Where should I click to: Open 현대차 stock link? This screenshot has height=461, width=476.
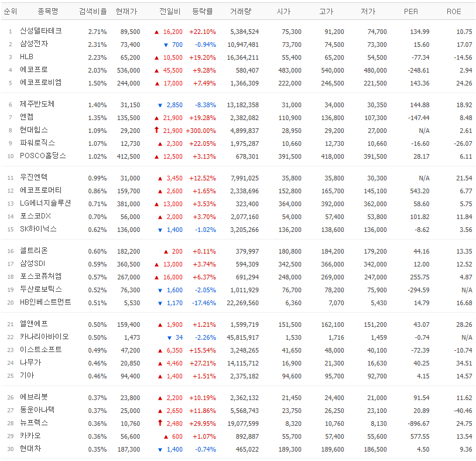coord(30,449)
